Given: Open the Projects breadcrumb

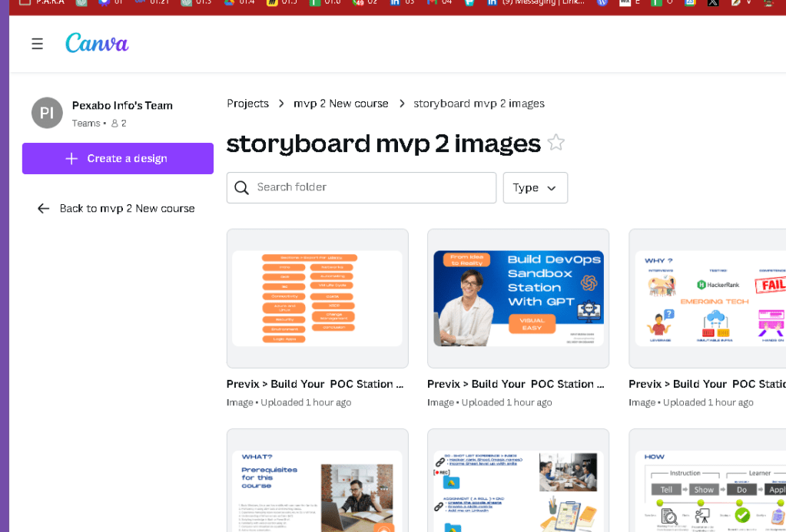Looking at the screenshot, I should click(247, 104).
